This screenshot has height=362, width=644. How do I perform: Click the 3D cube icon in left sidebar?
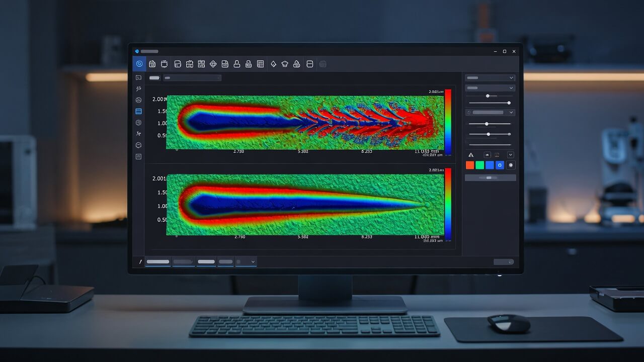138,123
